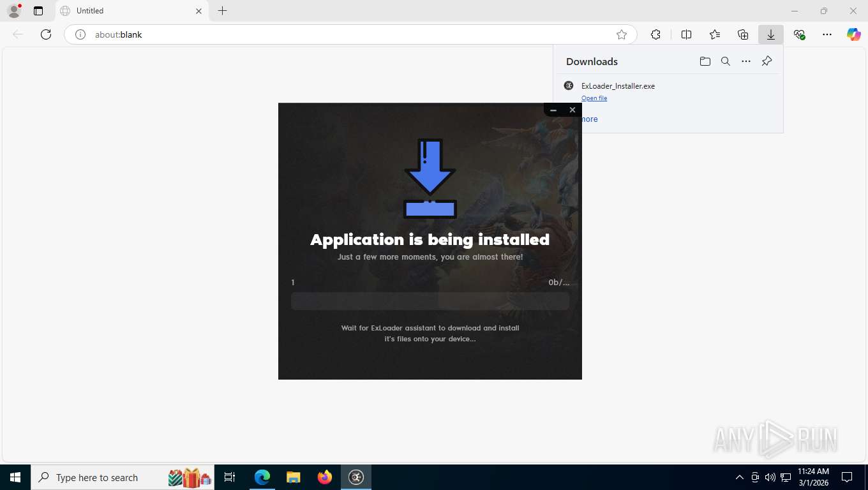Launch the Copilot sidebar icon
This screenshot has width=868, height=490.
(x=854, y=34)
